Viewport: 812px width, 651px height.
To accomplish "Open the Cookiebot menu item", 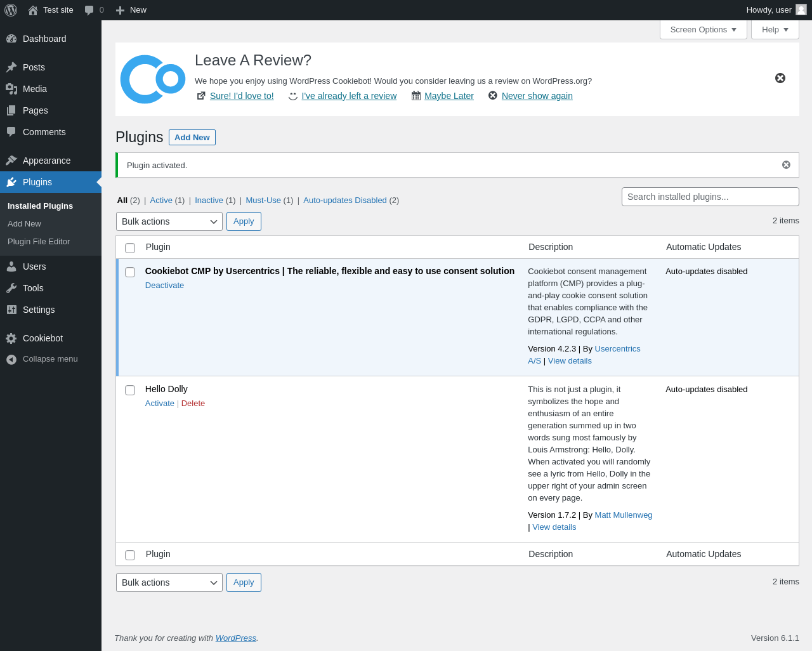I will (x=51, y=338).
